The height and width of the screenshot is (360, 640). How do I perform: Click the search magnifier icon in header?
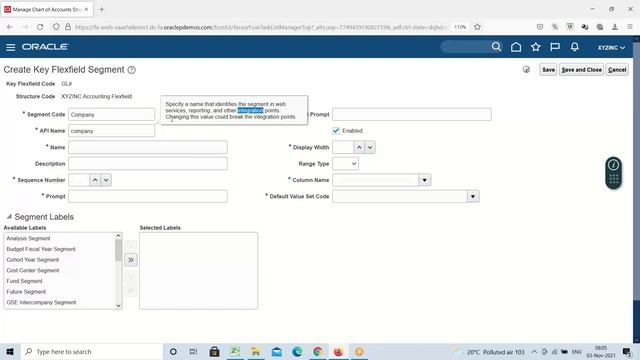(496, 47)
